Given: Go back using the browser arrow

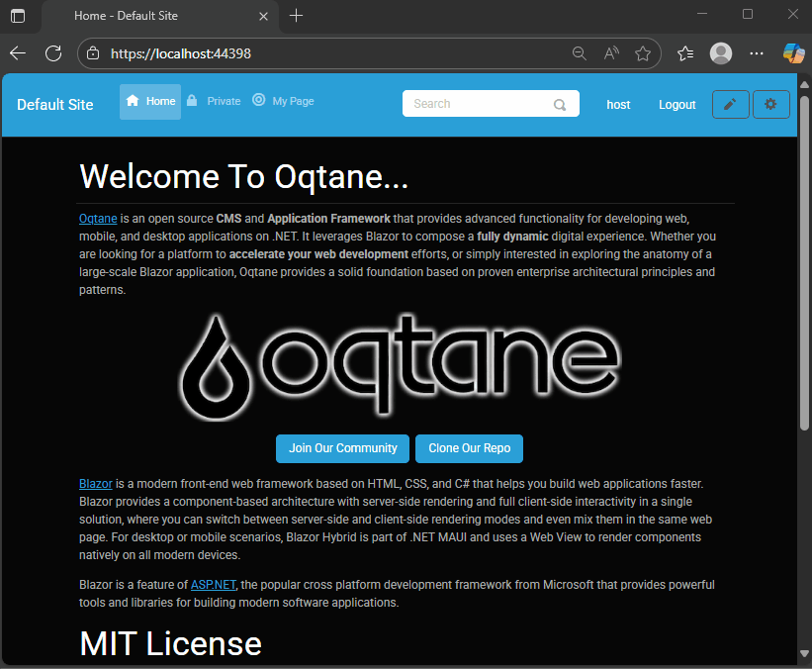Looking at the screenshot, I should tap(19, 53).
